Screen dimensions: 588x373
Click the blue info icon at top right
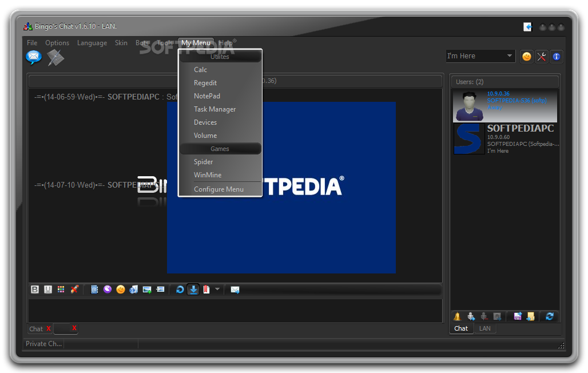[x=557, y=57]
